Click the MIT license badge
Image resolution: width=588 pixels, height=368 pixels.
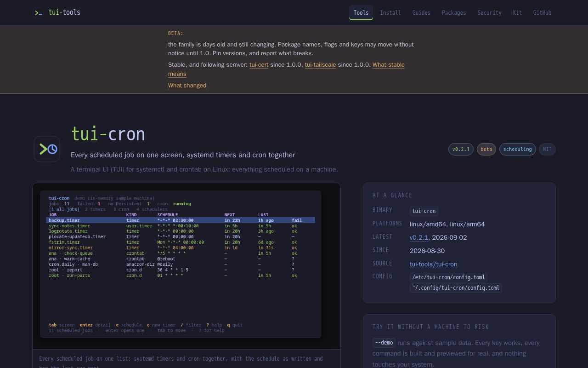(547, 149)
